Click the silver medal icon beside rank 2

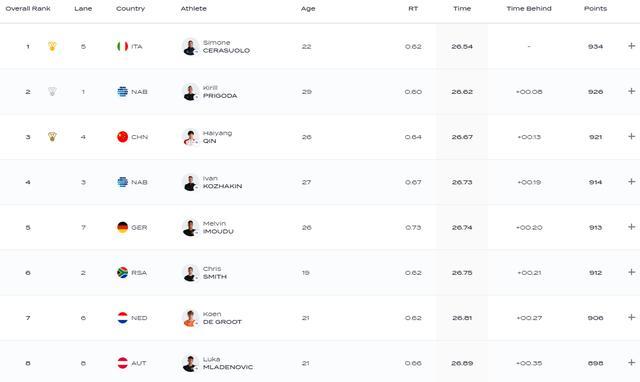pyautogui.click(x=52, y=91)
